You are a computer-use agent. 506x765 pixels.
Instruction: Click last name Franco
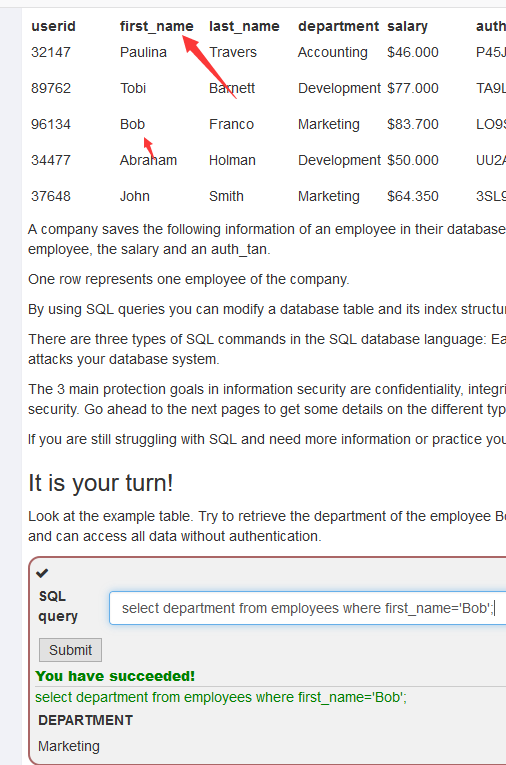point(231,124)
